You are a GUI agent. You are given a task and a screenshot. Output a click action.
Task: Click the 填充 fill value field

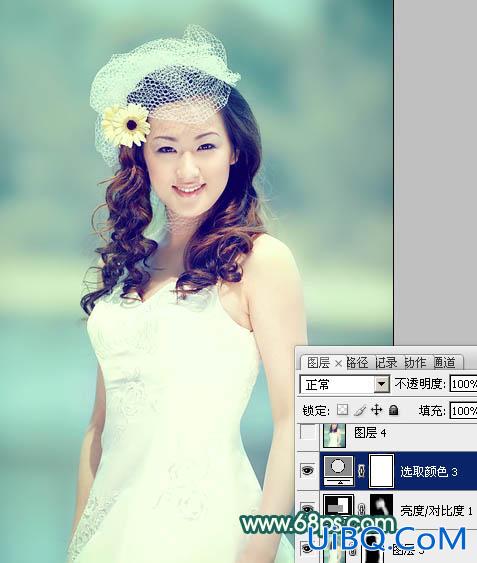pos(463,411)
